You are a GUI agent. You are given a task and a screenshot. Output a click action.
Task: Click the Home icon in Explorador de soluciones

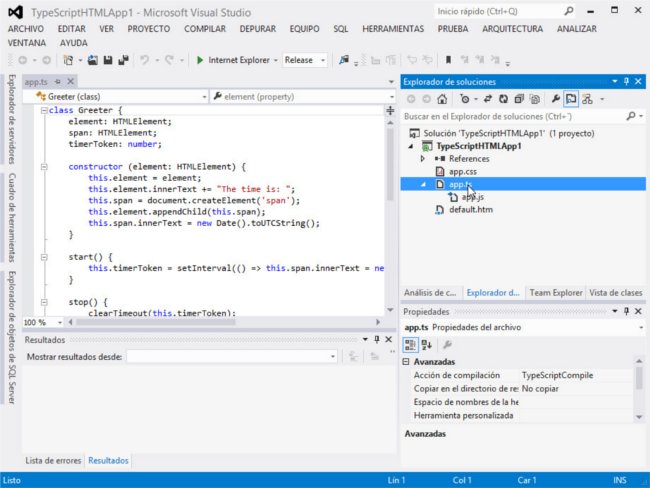click(x=442, y=99)
